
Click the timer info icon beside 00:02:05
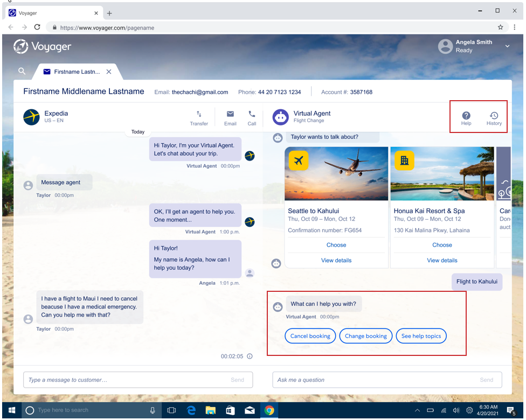point(250,356)
